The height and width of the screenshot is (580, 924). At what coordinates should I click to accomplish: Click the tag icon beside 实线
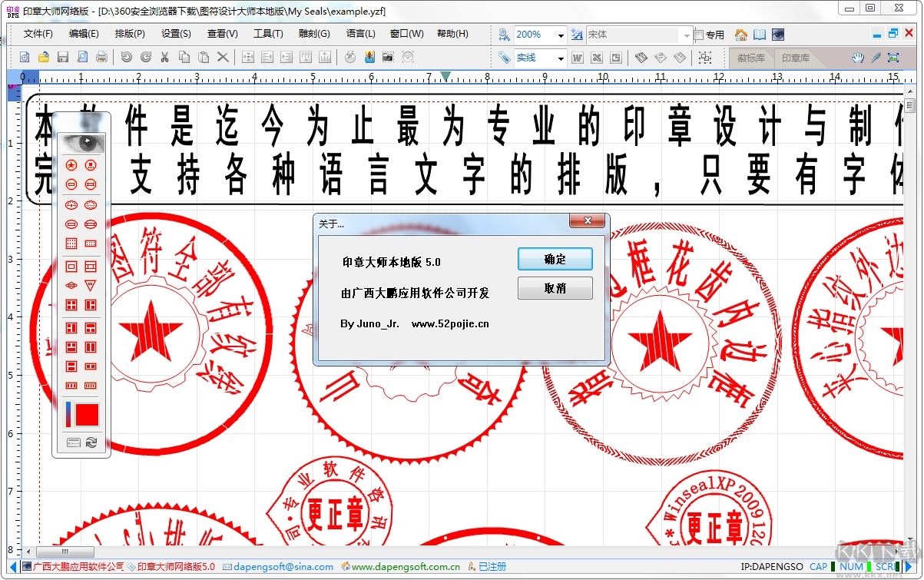(x=504, y=58)
